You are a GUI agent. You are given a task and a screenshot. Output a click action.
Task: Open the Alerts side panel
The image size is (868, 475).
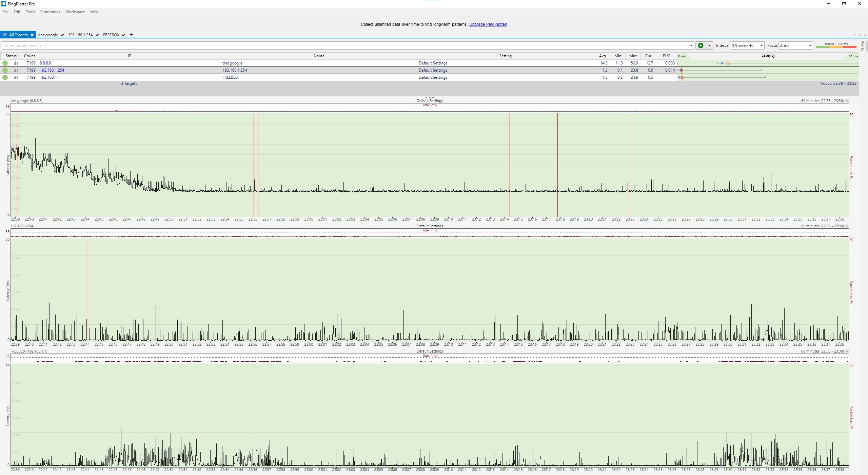pyautogui.click(x=863, y=46)
